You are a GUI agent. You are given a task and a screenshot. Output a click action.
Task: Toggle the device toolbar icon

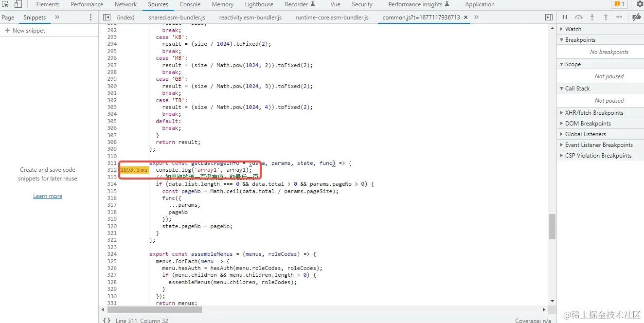pyautogui.click(x=18, y=4)
